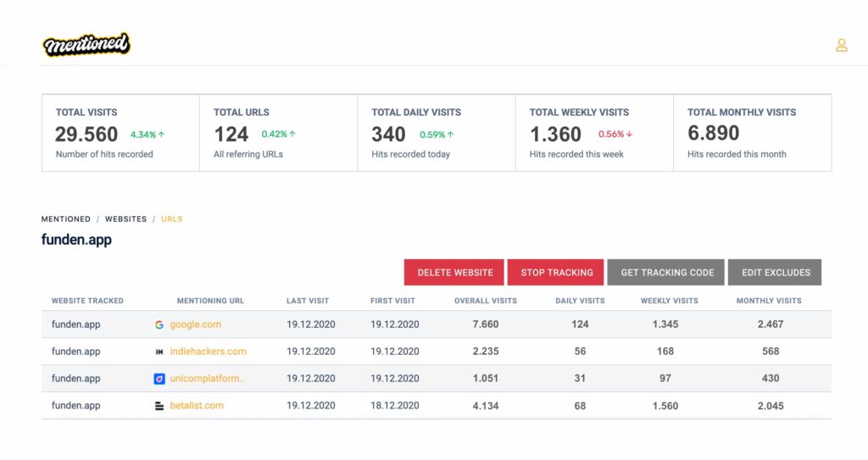The width and height of the screenshot is (868, 460).
Task: Click weekly visits 168 for indiehackers.com
Action: click(665, 351)
